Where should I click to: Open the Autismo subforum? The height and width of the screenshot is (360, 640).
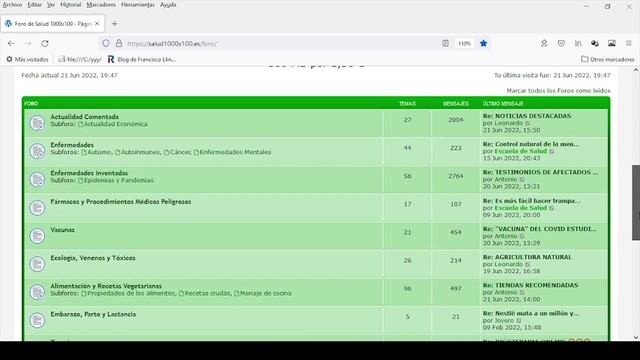point(99,152)
